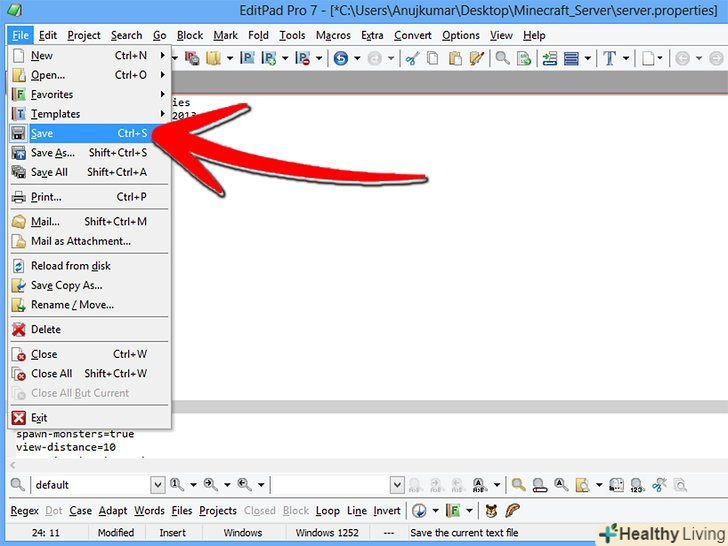Open the Print... dialog entry
728x546 pixels.
(x=90, y=197)
